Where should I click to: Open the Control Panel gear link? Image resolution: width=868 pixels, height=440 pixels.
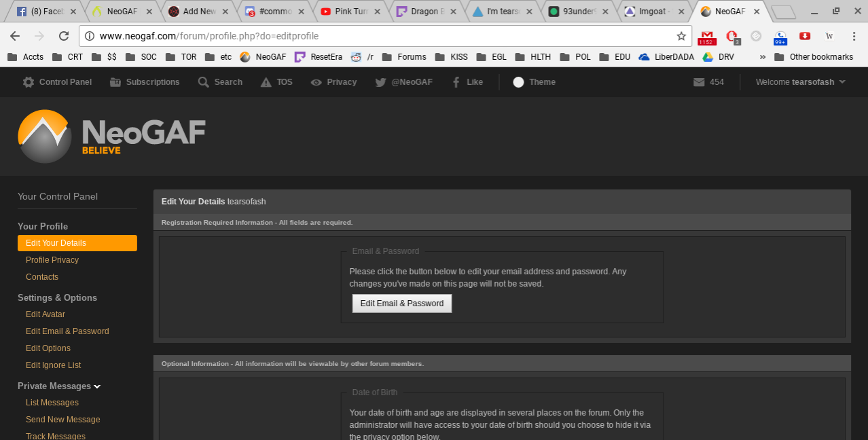57,82
